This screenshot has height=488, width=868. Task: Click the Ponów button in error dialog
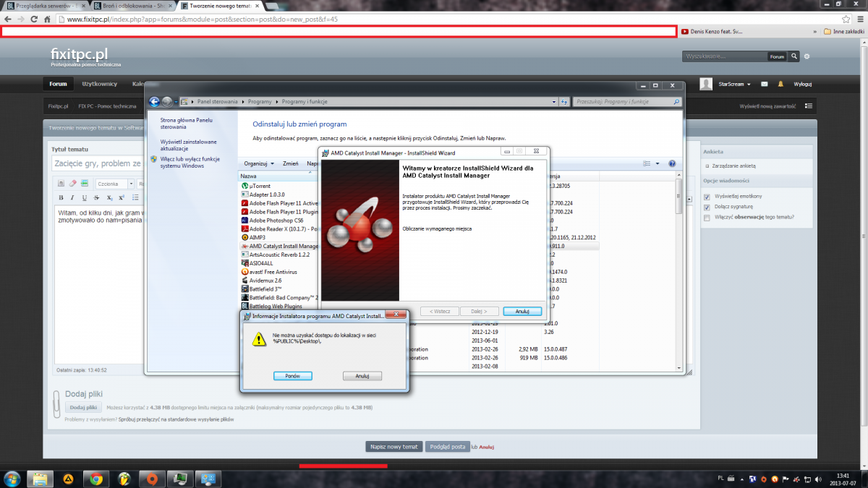[x=293, y=376]
